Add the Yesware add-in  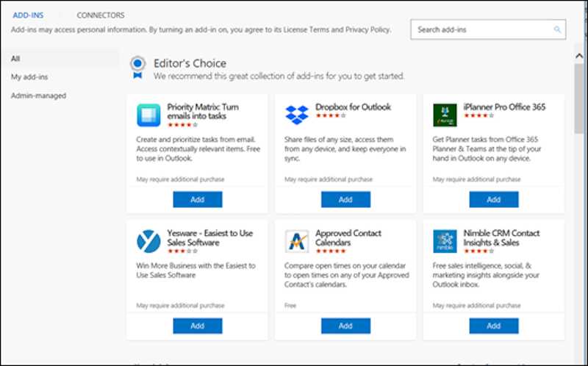197,326
